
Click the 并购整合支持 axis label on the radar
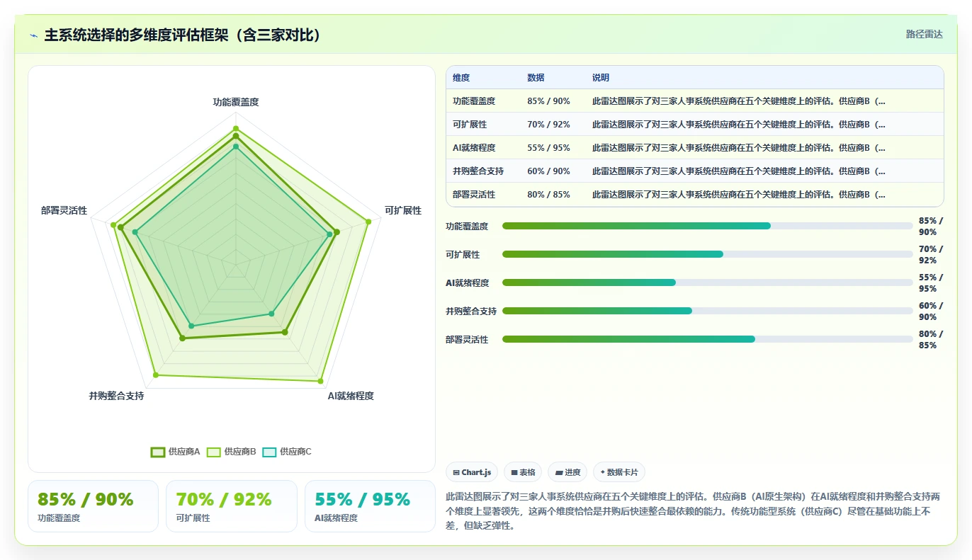click(116, 396)
